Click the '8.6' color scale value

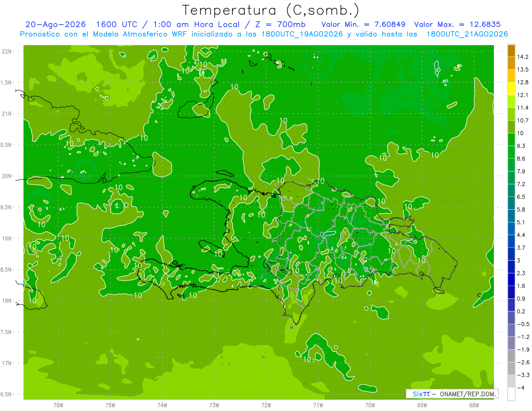pyautogui.click(x=521, y=159)
